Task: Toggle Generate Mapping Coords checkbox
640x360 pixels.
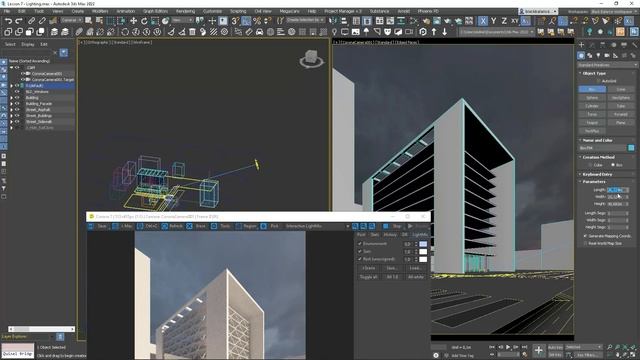Action: 585,236
